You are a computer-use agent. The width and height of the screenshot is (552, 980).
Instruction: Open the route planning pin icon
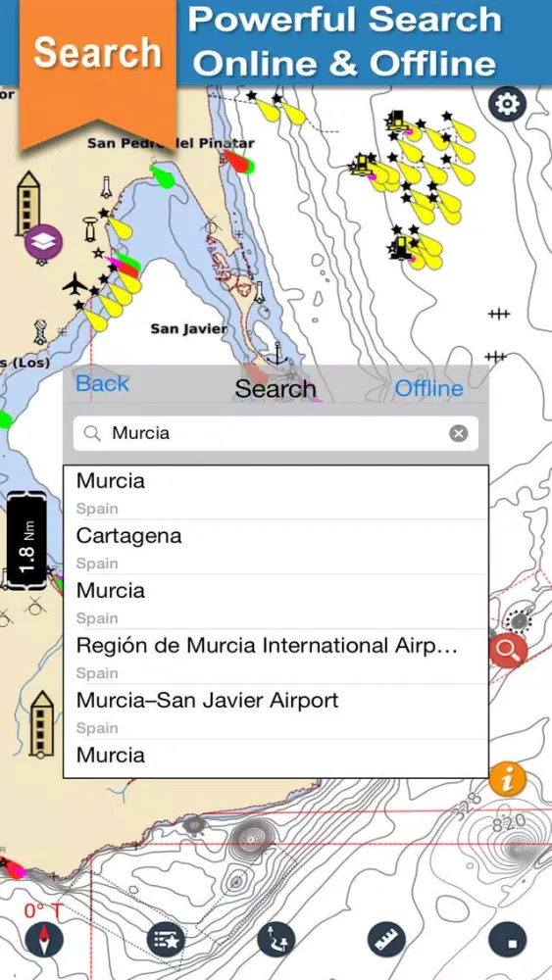tap(276, 940)
